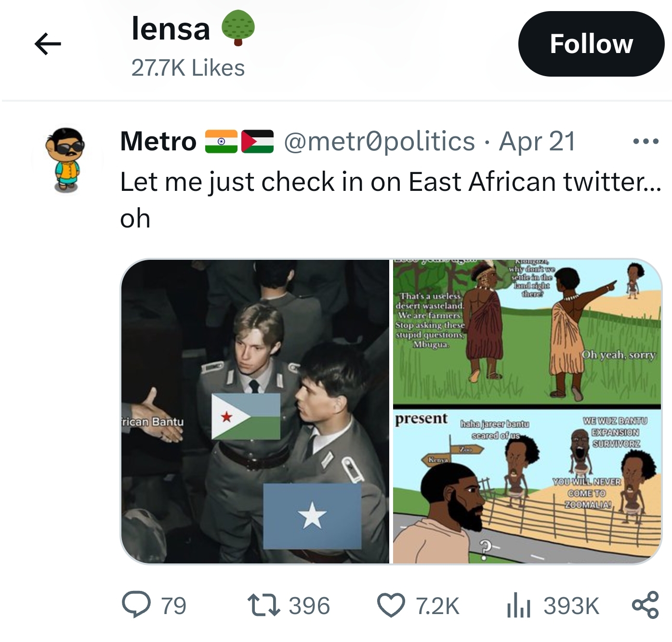The height and width of the screenshot is (642, 672).
Task: Tap the share icon
Action: pos(646,605)
